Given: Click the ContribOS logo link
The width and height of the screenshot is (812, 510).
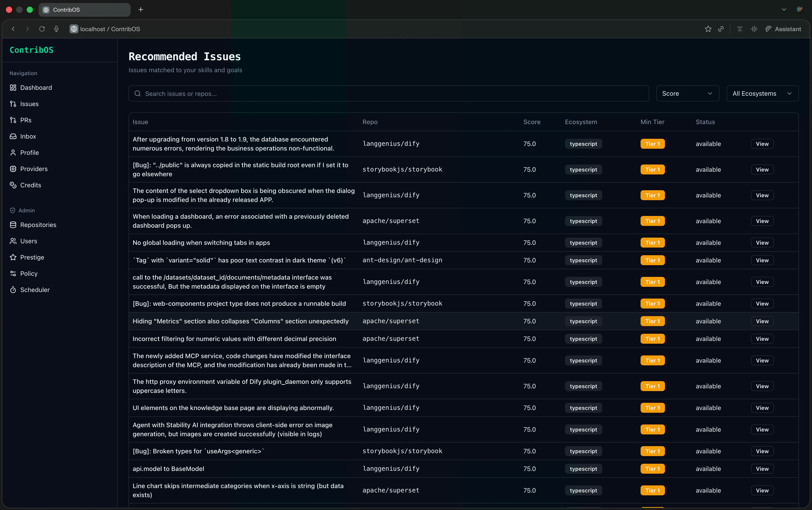Looking at the screenshot, I should (x=31, y=50).
